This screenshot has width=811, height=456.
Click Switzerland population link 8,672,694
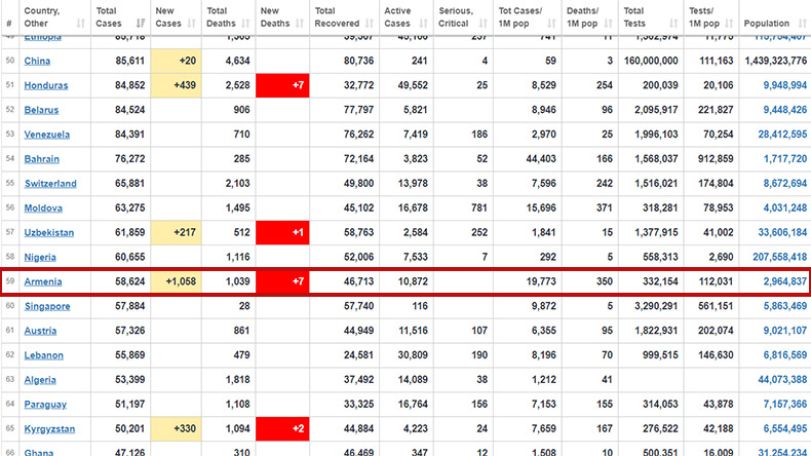click(785, 184)
